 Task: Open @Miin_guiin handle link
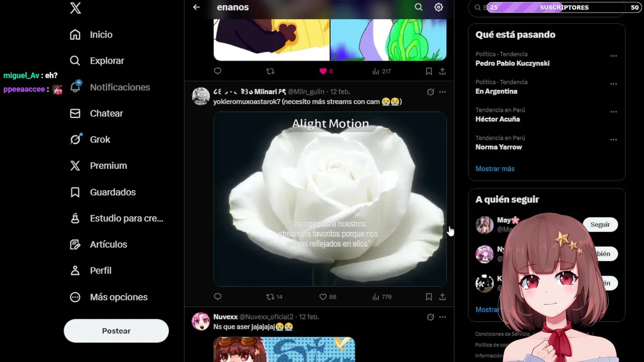point(306,92)
